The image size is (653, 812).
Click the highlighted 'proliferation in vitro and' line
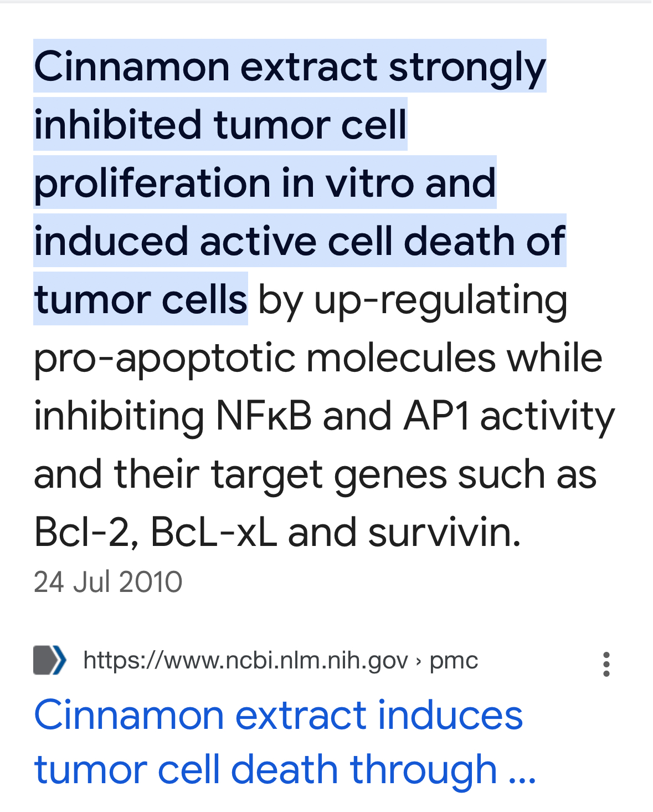[x=265, y=182]
